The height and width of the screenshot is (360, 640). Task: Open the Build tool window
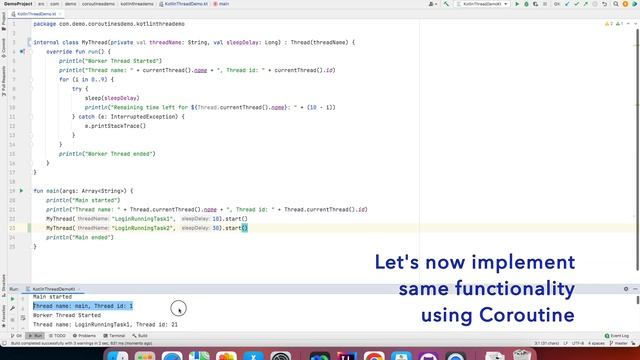pyautogui.click(x=140, y=336)
